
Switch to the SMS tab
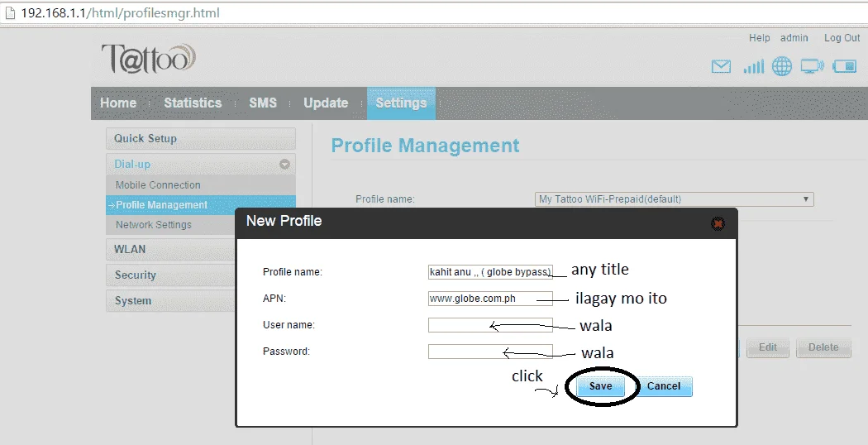coord(263,103)
